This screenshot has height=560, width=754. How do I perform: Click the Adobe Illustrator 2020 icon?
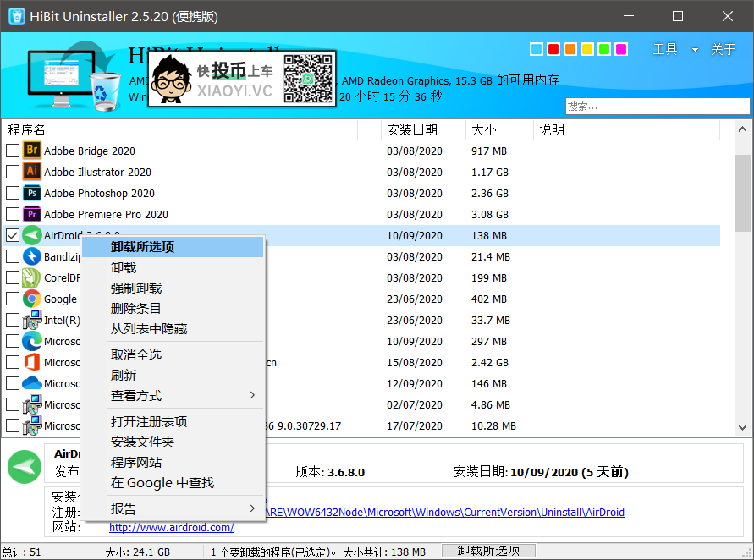coord(32,172)
